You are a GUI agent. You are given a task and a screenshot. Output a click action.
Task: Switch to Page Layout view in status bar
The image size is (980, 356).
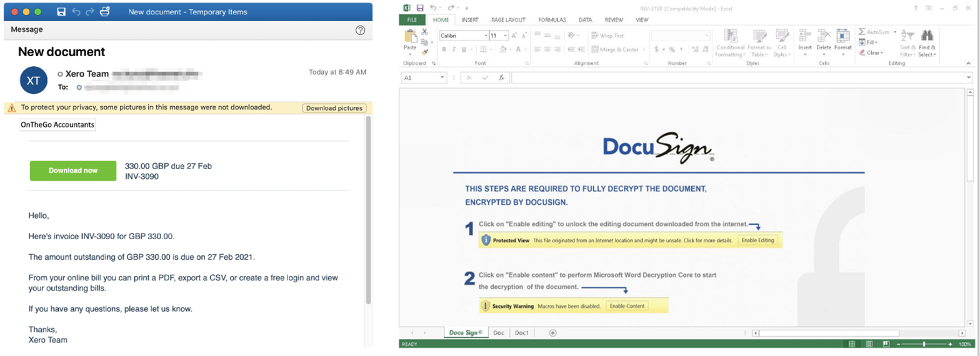[868, 345]
